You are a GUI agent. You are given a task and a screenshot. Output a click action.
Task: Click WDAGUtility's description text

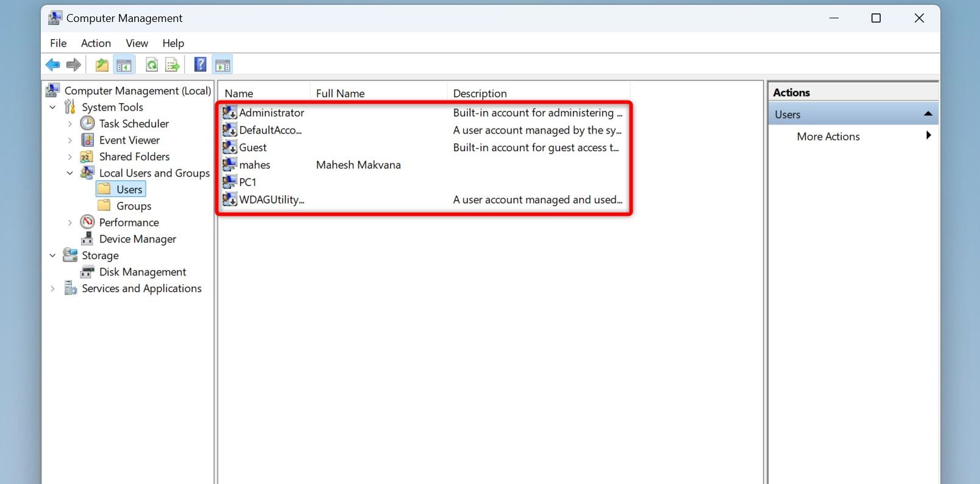(x=538, y=200)
